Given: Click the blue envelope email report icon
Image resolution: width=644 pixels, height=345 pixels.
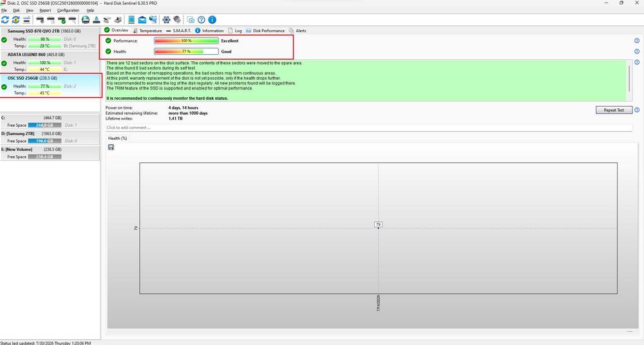Looking at the screenshot, I should coord(142,20).
